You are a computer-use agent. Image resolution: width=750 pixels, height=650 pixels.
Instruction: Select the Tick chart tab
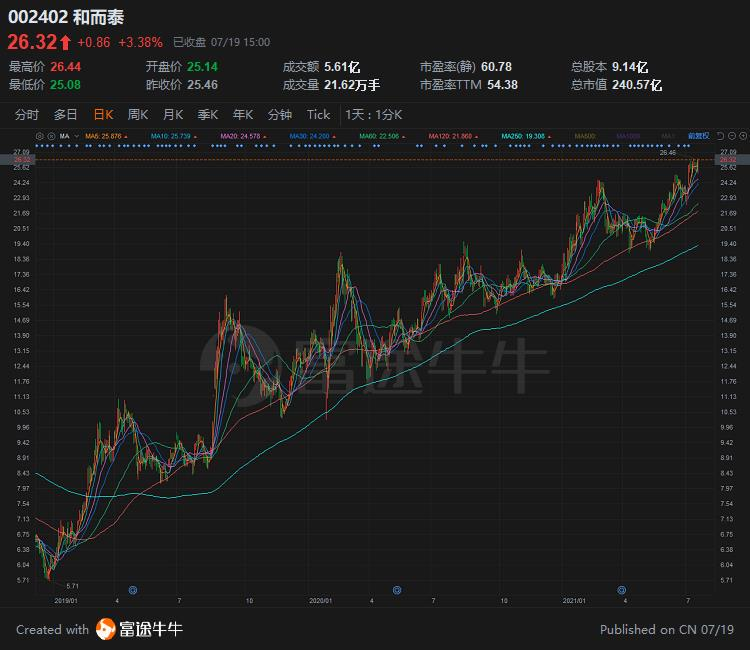click(x=319, y=115)
